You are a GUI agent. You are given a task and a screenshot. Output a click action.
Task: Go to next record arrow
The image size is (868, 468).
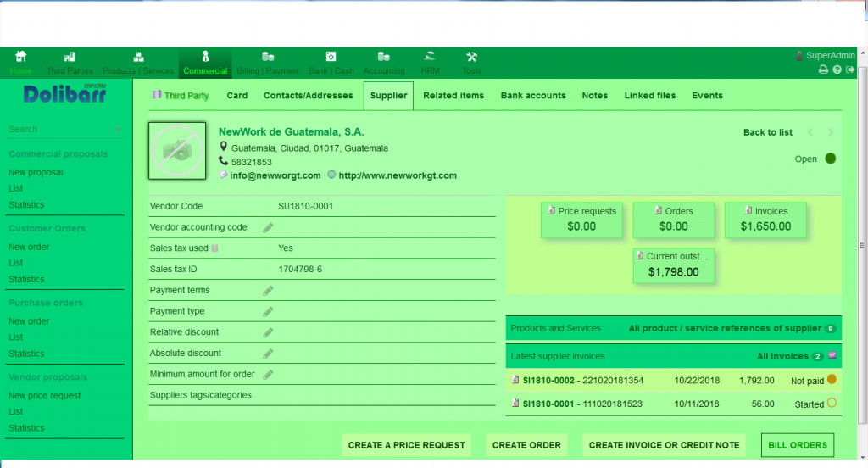tap(831, 132)
